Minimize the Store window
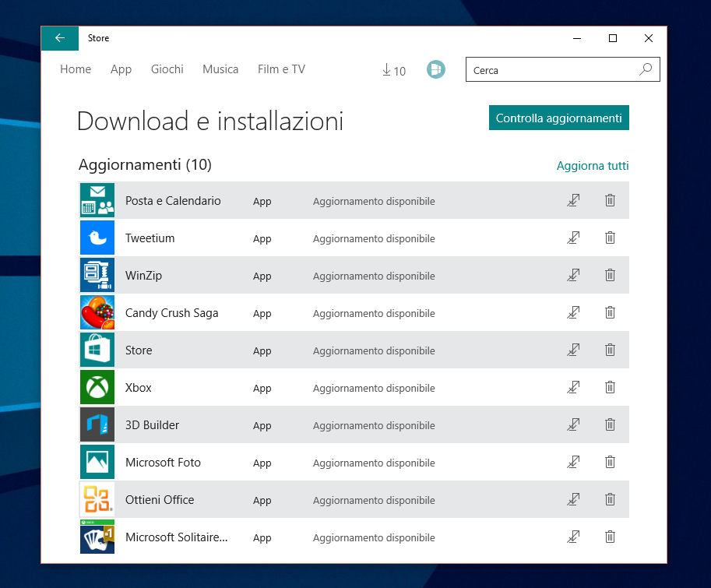The width and height of the screenshot is (711, 588). [577, 38]
